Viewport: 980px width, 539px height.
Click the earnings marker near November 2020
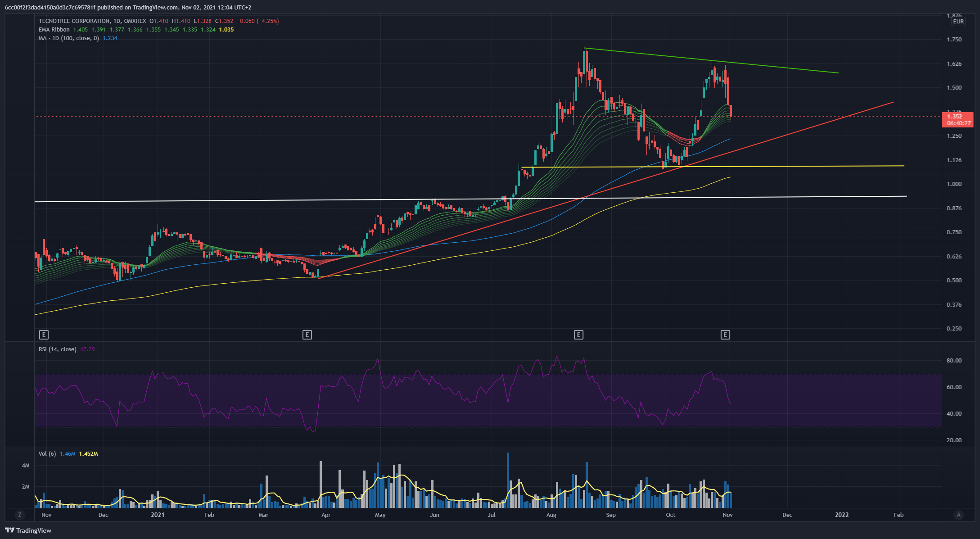44,335
